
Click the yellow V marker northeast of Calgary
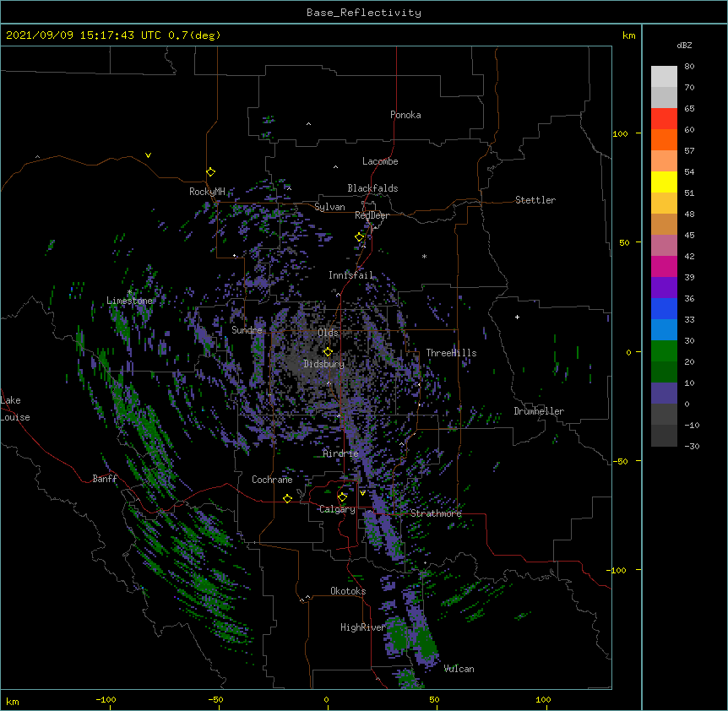pos(362,493)
